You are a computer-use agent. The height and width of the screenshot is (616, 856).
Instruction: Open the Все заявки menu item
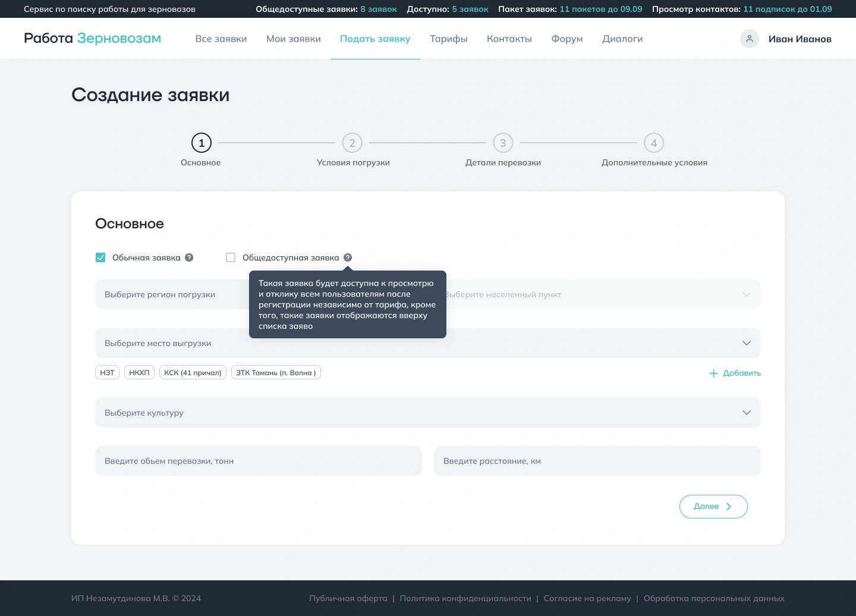pyautogui.click(x=221, y=39)
